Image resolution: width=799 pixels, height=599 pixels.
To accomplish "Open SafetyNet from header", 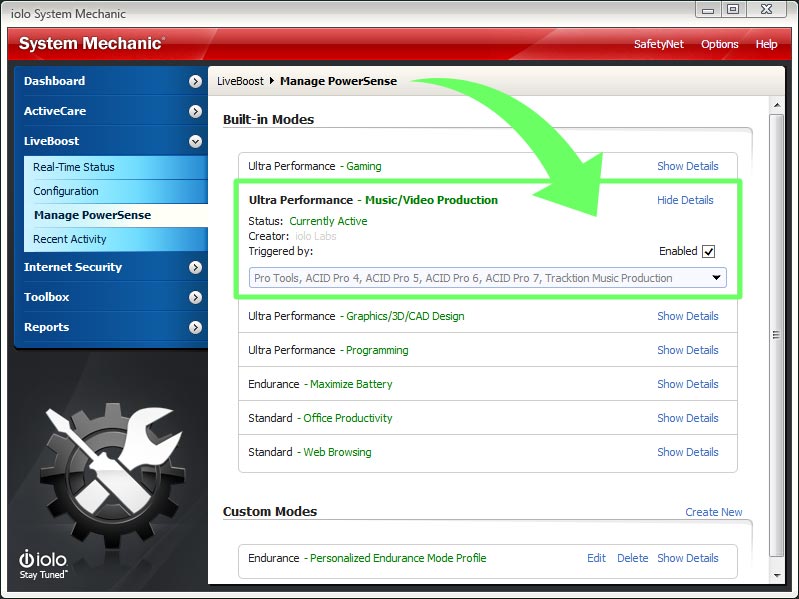I will click(x=658, y=44).
